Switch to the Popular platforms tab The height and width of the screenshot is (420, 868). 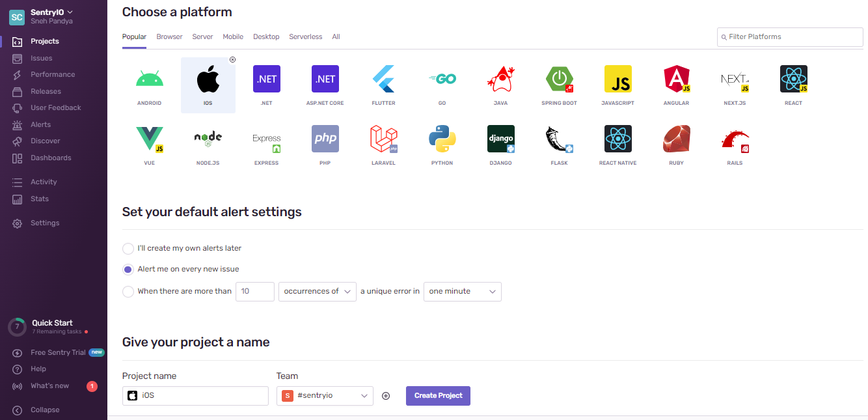(134, 36)
